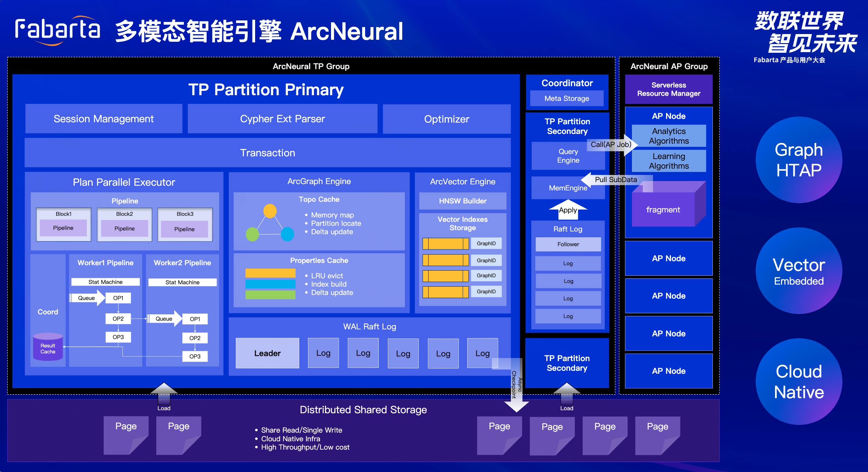Click the Call(AP Job) arrow
Viewport: 868px width, 472px height.
(612, 145)
